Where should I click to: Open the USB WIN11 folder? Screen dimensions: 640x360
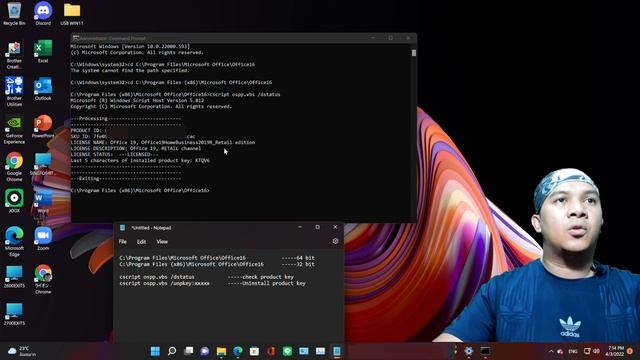pyautogui.click(x=72, y=13)
